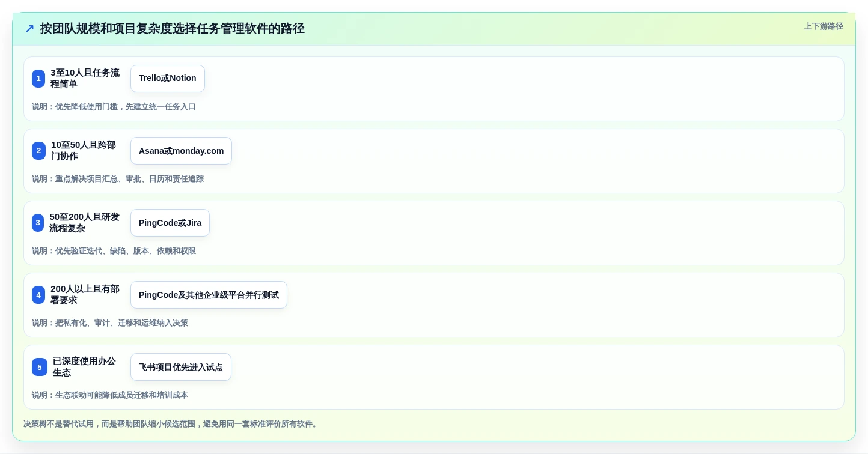868x454 pixels.
Task: Click the 上下游路径 label
Action: [x=824, y=26]
